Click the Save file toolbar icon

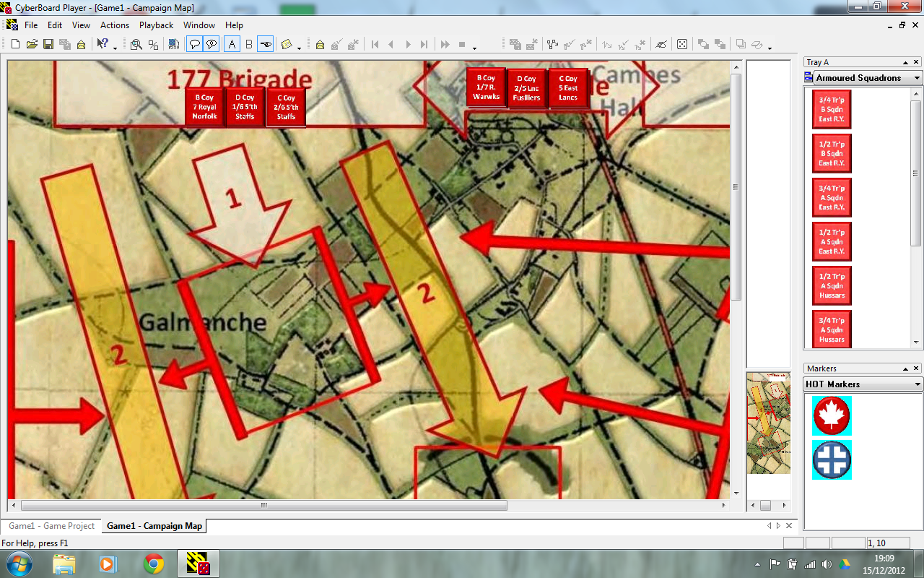tap(48, 45)
